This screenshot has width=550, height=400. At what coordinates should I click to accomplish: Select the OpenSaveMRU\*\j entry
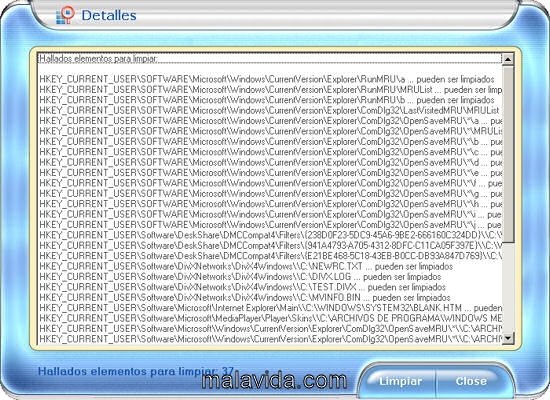[270, 225]
